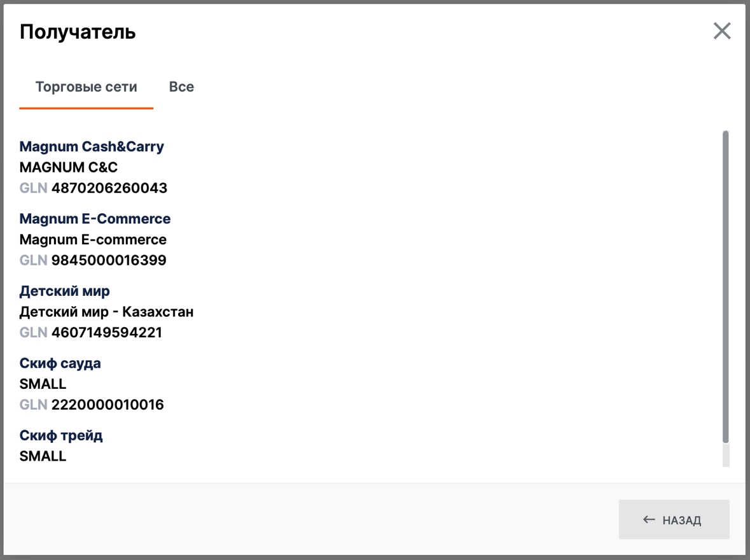Select Magnum Cash&Carry recipient heading
Image resolution: width=750 pixels, height=560 pixels.
click(92, 146)
